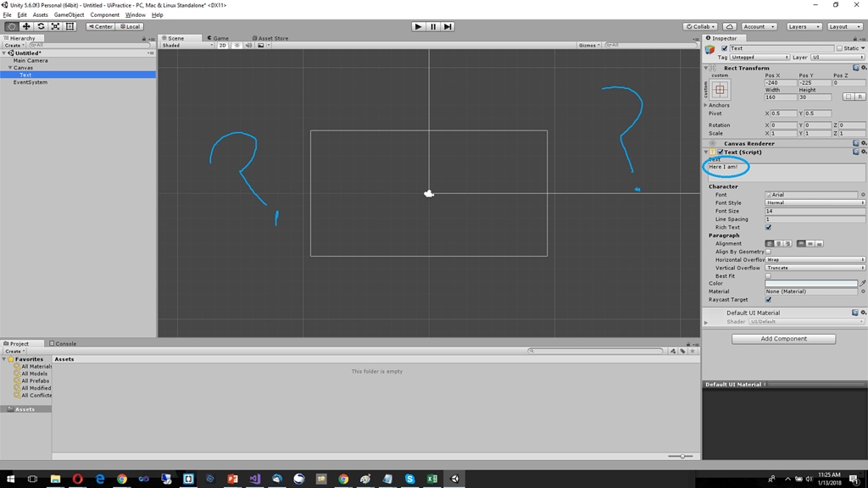Image resolution: width=868 pixels, height=488 pixels.
Task: Select the Rotate tool in toolbar
Action: click(40, 26)
